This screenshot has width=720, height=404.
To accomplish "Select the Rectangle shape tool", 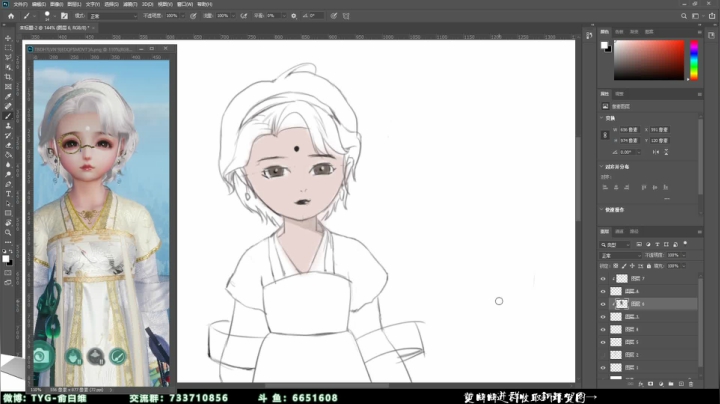I will (8, 213).
